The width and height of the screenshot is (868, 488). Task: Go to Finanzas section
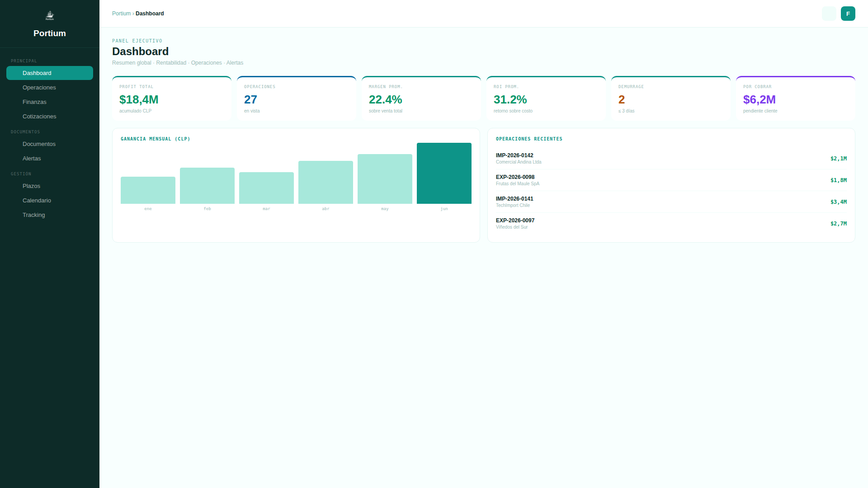click(50, 102)
